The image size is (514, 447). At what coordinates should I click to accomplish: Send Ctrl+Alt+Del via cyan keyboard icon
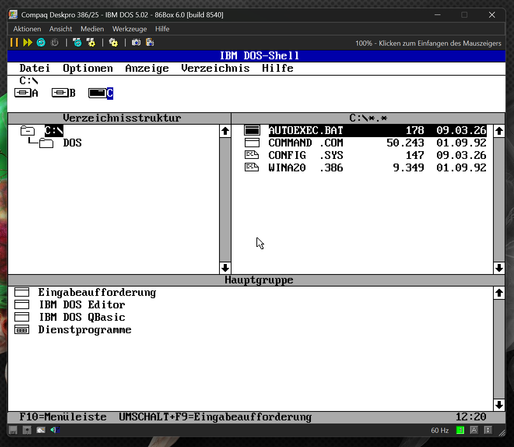point(77,43)
